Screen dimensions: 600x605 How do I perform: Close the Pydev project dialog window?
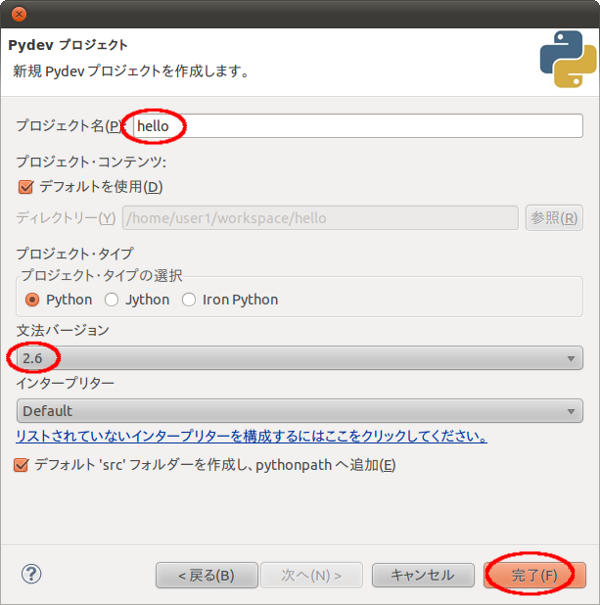point(19,14)
